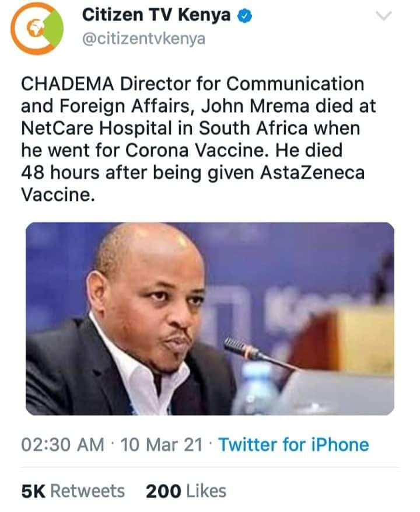Click the blue verified checkmark badge
The height and width of the screenshot is (512, 420).
(x=244, y=15)
